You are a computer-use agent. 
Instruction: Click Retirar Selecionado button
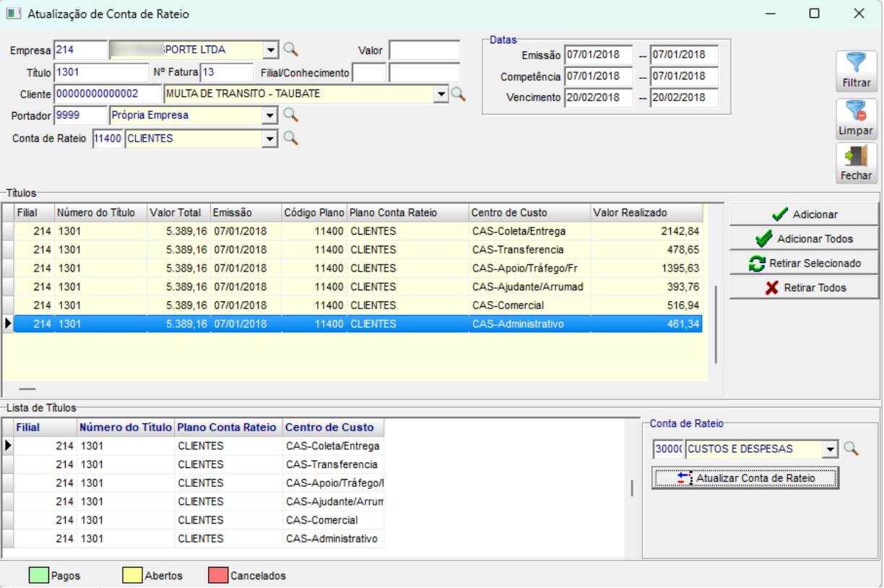point(805,264)
